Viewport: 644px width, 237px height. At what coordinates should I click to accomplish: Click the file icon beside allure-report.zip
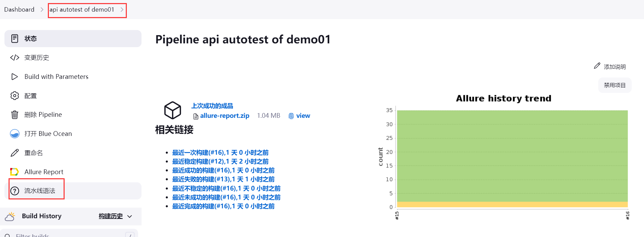tap(196, 116)
